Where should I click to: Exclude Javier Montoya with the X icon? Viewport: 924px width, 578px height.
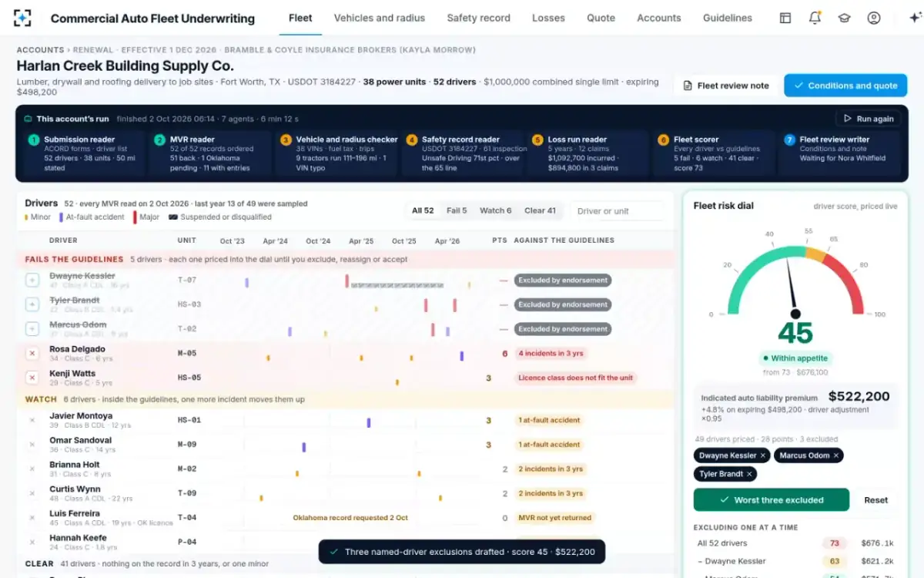click(32, 420)
